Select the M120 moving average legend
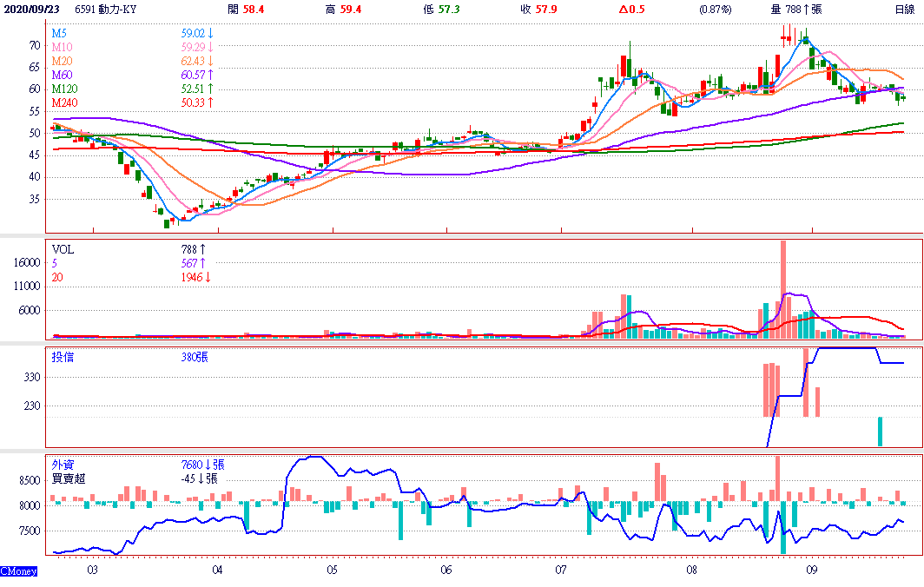This screenshot has width=924, height=587. tap(64, 89)
